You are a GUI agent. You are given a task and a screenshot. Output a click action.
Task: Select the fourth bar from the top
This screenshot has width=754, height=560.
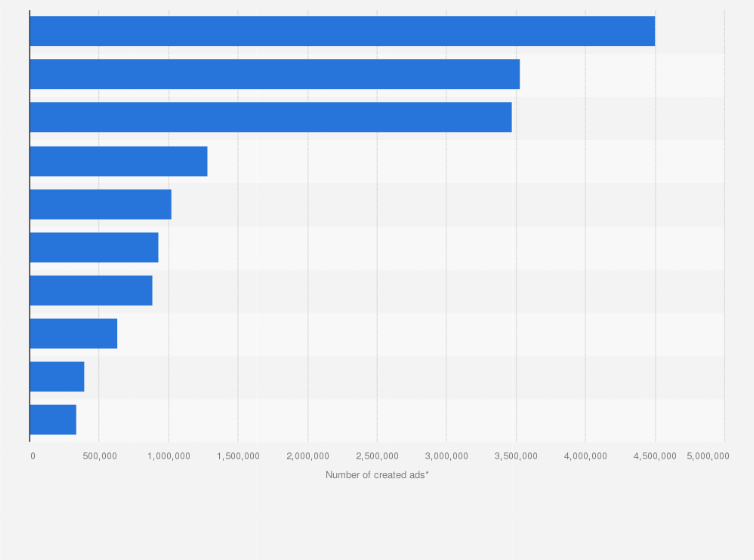119,161
